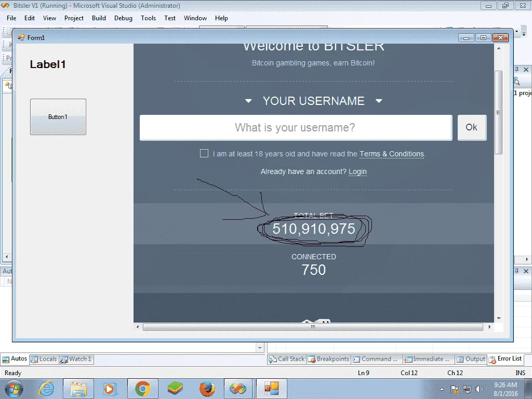
Task: Open the Edit menu
Action: coord(30,18)
